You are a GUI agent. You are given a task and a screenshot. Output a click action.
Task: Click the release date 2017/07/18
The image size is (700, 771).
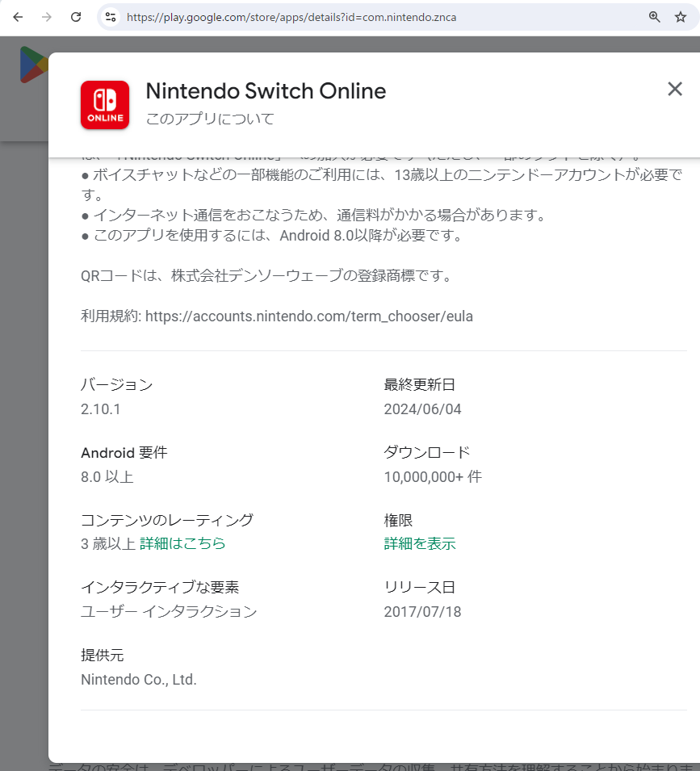423,612
